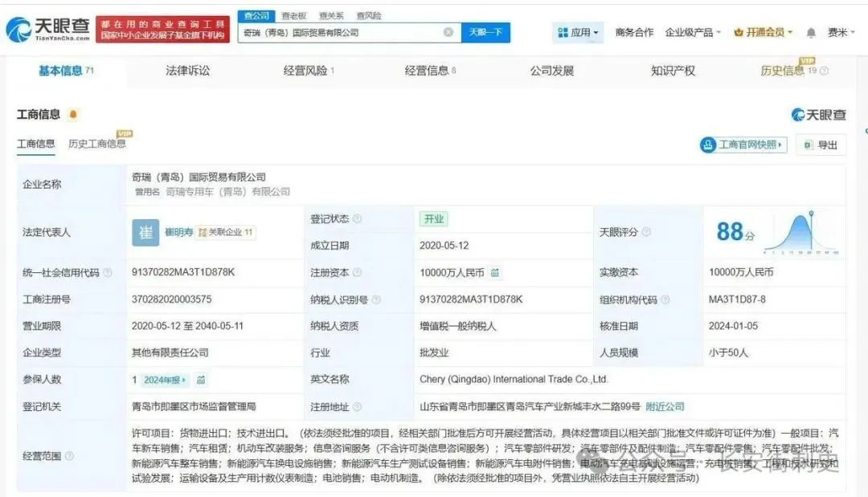Screen dimensions: 868x497
Task: Click the 开业 status badge
Action: [x=433, y=219]
